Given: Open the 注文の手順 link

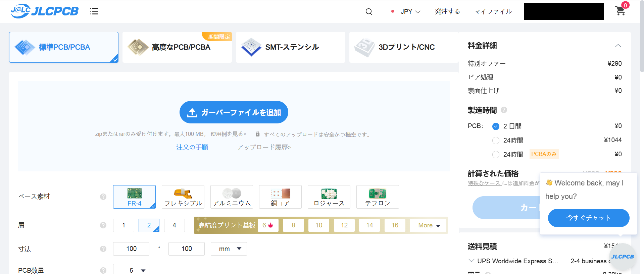Looking at the screenshot, I should pos(192,147).
